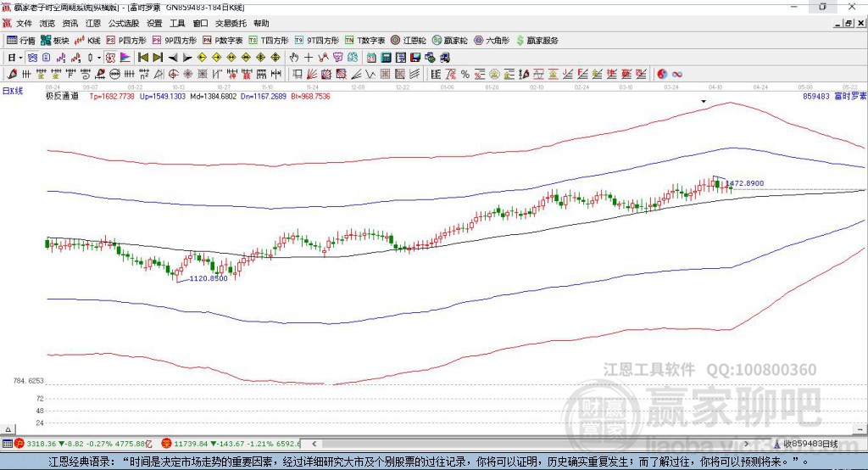The image size is (868, 470).
Task: Click the 行情 toolbar button
Action: tap(20, 41)
